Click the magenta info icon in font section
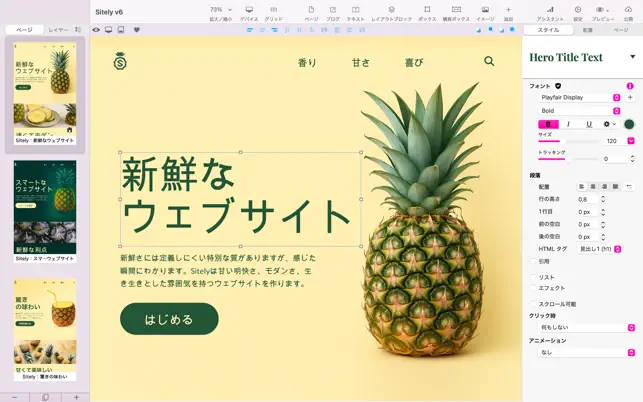This screenshot has height=402, width=643. pos(630,86)
